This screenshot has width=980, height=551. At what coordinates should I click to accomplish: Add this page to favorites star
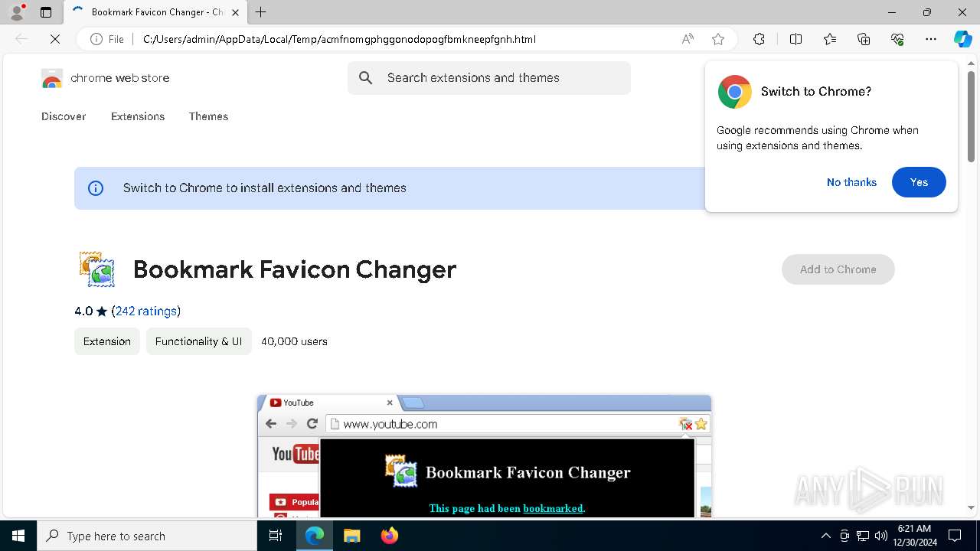tap(718, 39)
